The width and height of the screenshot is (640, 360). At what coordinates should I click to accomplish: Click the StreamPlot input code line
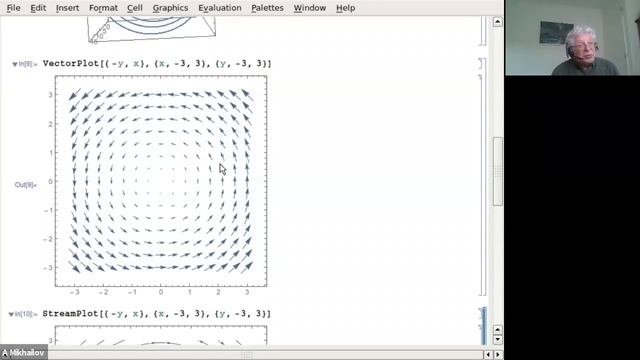[x=157, y=314]
